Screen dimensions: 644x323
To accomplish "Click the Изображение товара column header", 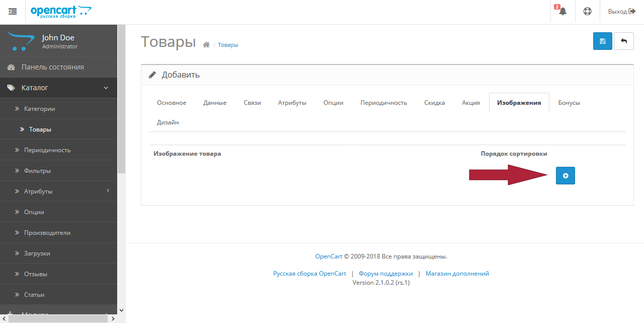I will tap(187, 154).
